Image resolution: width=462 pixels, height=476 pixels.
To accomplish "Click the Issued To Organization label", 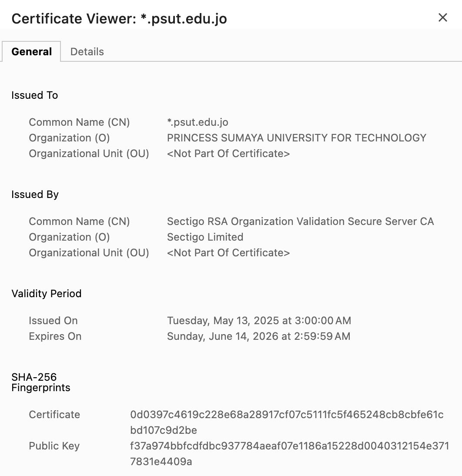I will [69, 138].
